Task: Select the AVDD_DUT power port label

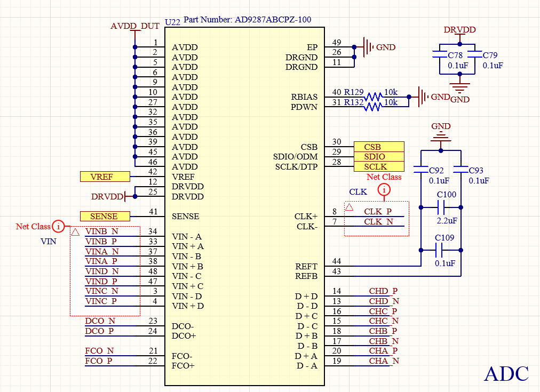Action: click(135, 26)
